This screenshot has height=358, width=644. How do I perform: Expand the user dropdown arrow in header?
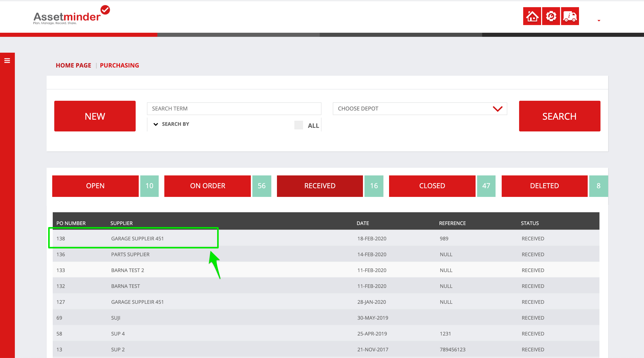[x=599, y=20]
